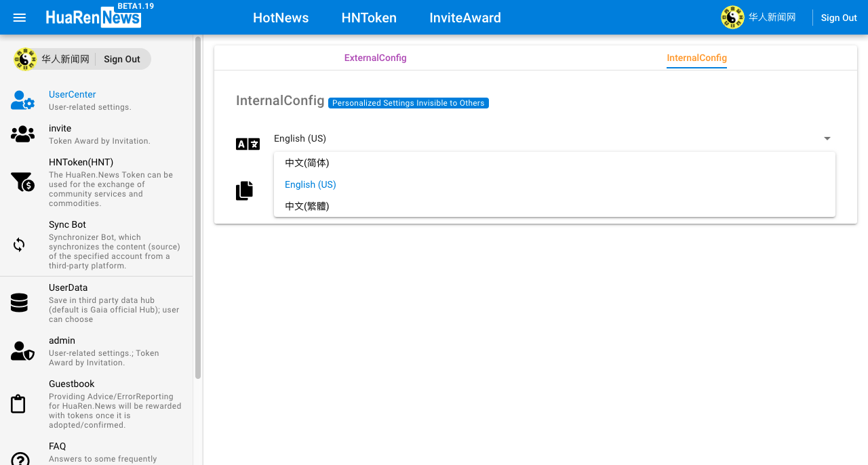
Task: Open HNToken(HNT) sidebar item
Action: (96, 183)
